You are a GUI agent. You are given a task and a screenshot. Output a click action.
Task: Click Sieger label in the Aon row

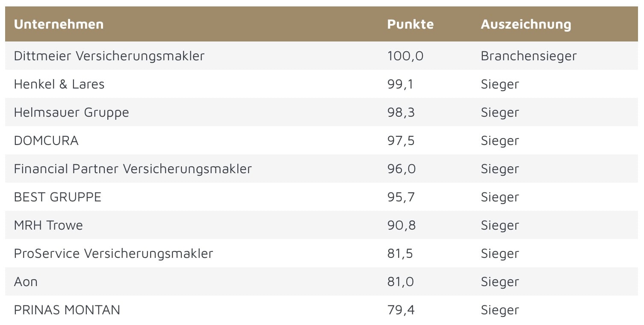499,282
